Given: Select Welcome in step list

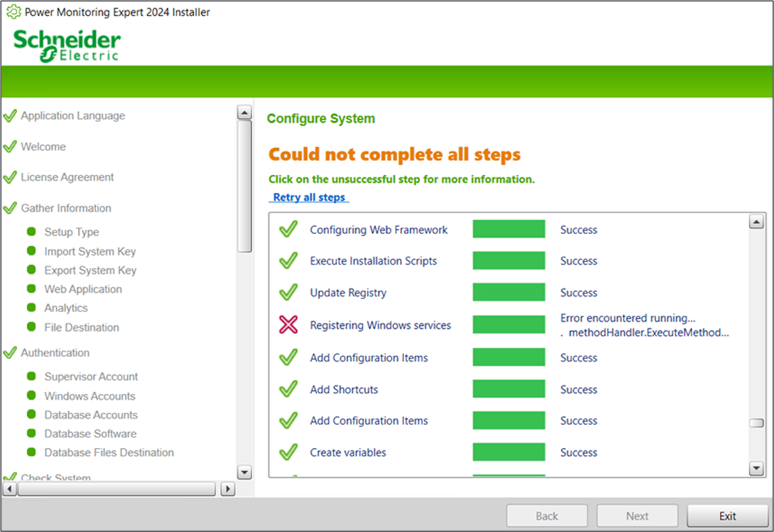Looking at the screenshot, I should tap(43, 147).
